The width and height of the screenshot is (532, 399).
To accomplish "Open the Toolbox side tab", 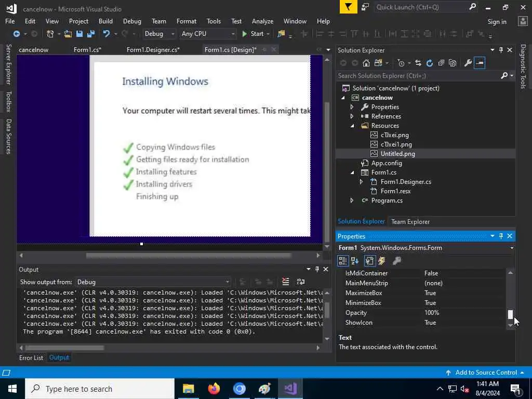I will 9,101.
